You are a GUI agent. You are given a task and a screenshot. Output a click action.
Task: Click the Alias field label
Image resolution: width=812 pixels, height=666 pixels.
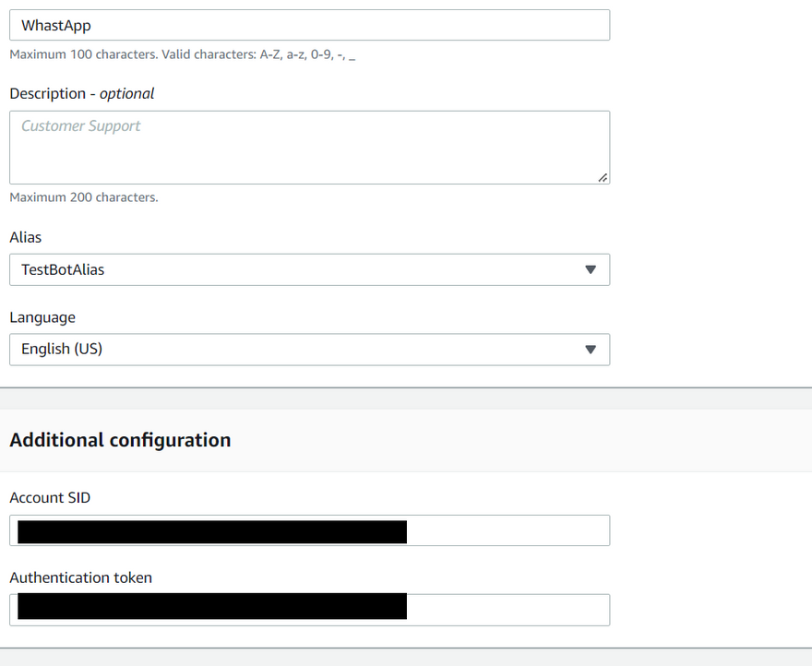click(26, 237)
